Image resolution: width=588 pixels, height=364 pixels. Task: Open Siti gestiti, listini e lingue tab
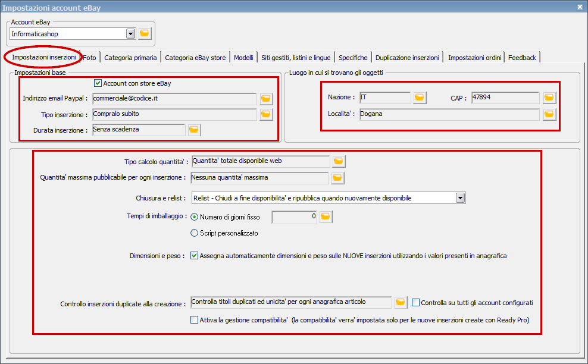296,58
